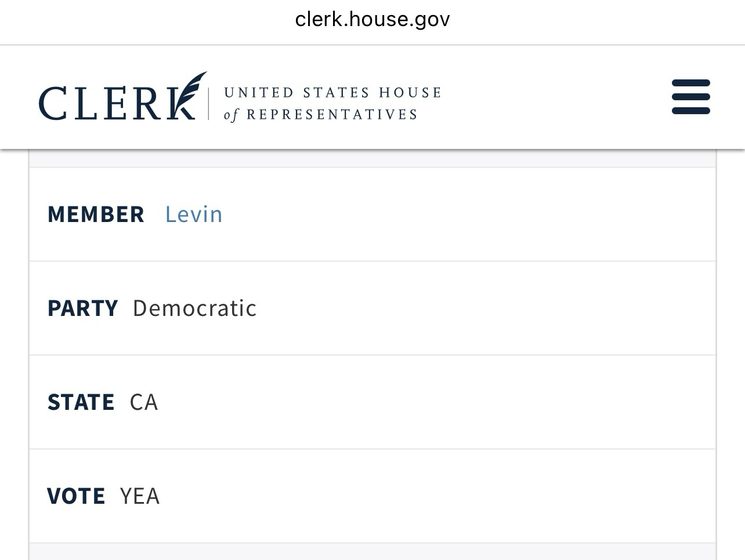
Task: Select the Democratic party value
Action: [194, 308]
